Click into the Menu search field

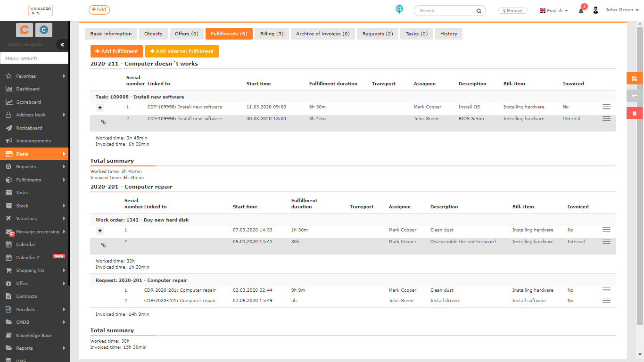tap(34, 58)
